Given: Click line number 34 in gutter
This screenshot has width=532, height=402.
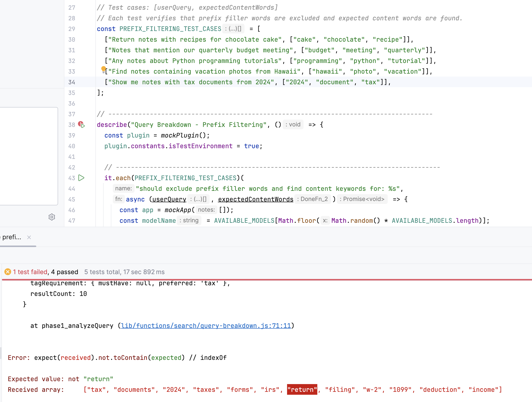Looking at the screenshot, I should pos(71,82).
